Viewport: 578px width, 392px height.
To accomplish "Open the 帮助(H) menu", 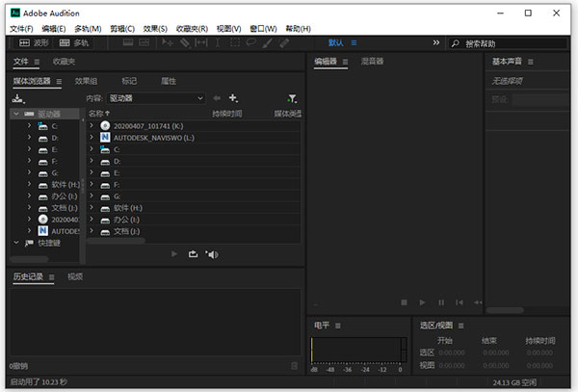I will coord(299,29).
